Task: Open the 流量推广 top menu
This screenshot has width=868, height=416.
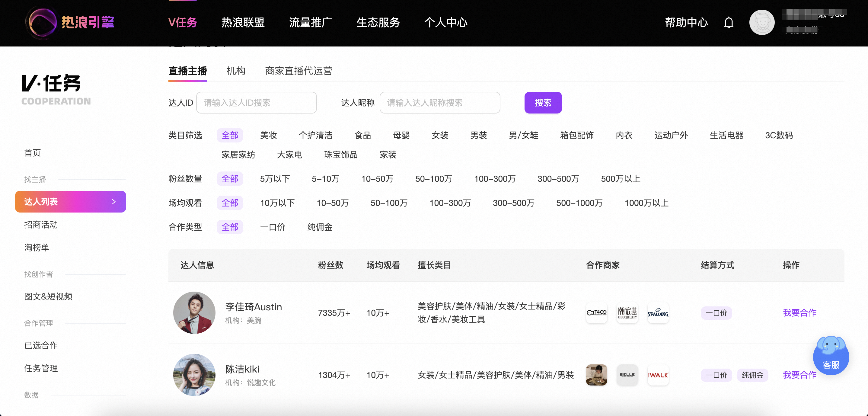Action: (x=310, y=23)
